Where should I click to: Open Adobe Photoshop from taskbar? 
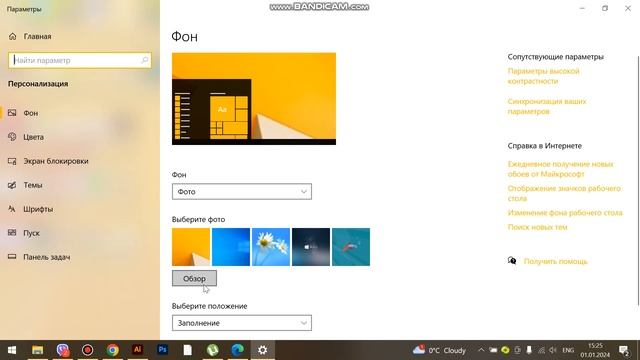(x=162, y=350)
